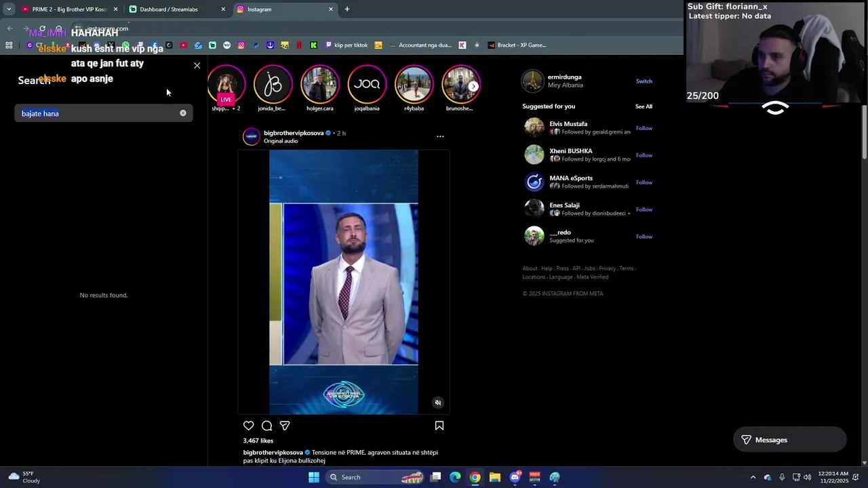Screen dimensions: 868x488
Task: See All suggested accounts
Action: tap(644, 106)
